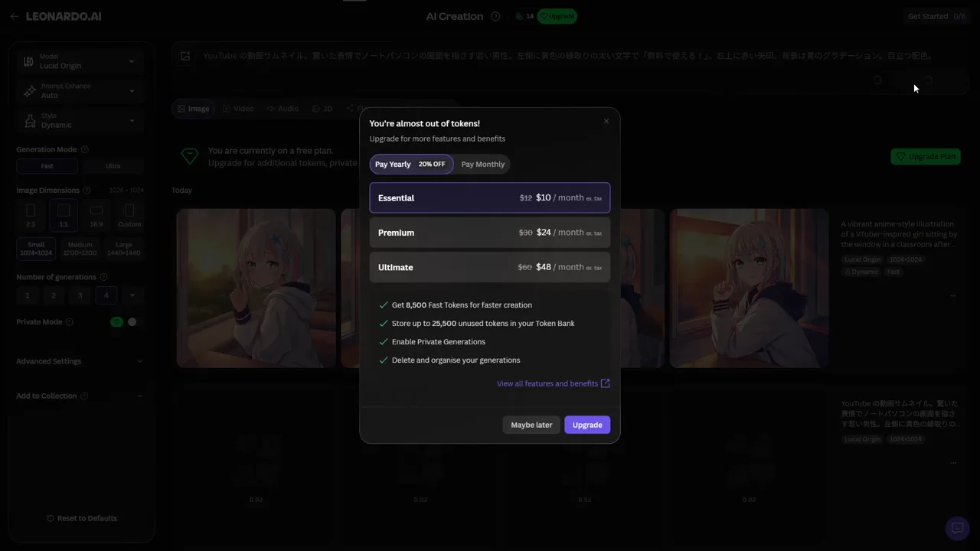Click the green Upgrade Plan button
The height and width of the screenshot is (551, 980).
(926, 156)
